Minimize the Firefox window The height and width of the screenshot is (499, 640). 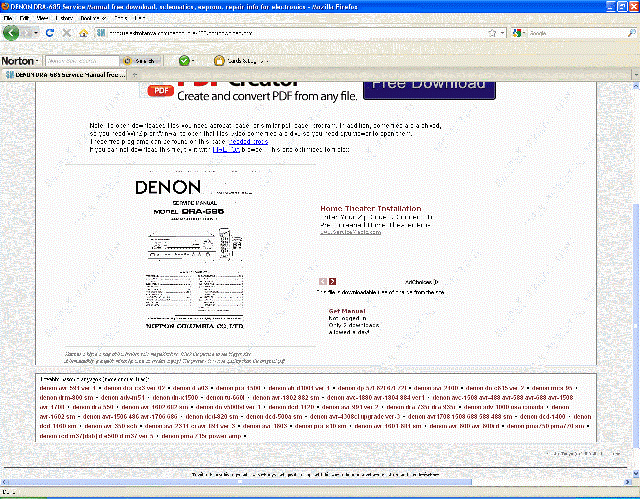tap(611, 6)
